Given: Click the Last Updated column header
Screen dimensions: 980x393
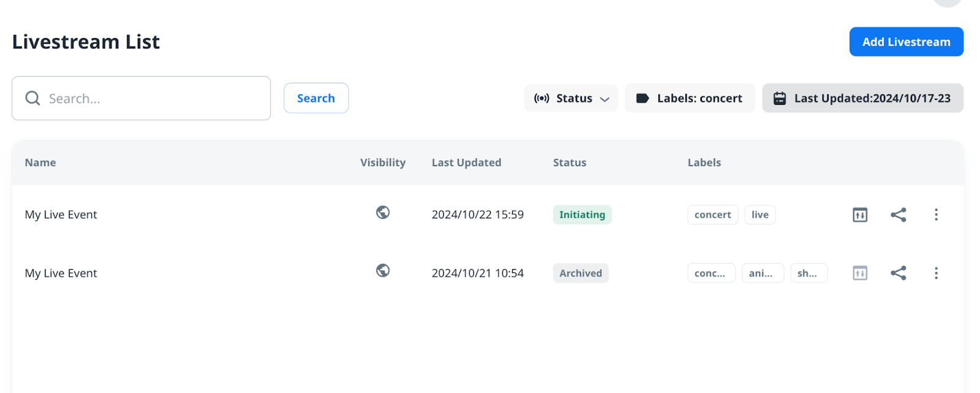Looking at the screenshot, I should (x=466, y=162).
